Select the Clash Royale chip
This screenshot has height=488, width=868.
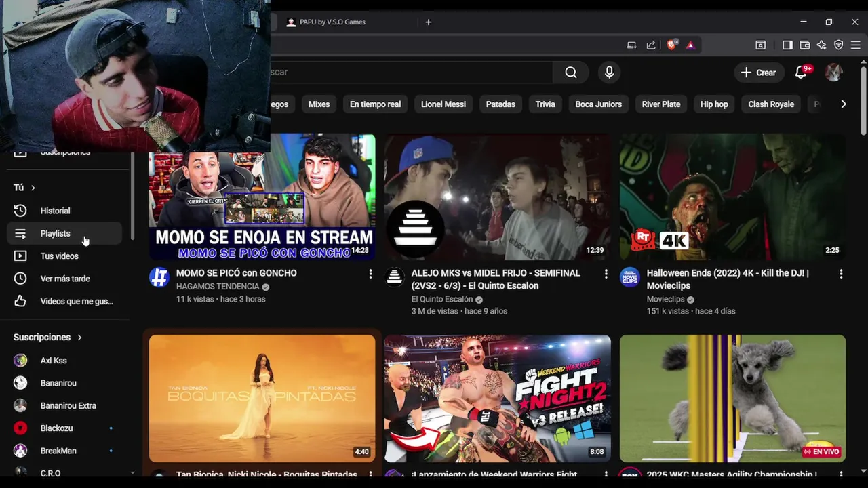771,104
